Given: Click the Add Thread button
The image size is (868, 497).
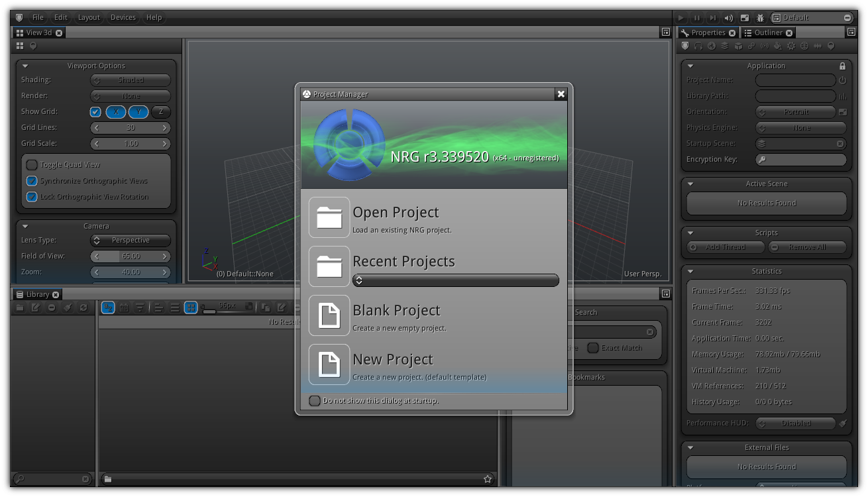Looking at the screenshot, I should pyautogui.click(x=726, y=247).
